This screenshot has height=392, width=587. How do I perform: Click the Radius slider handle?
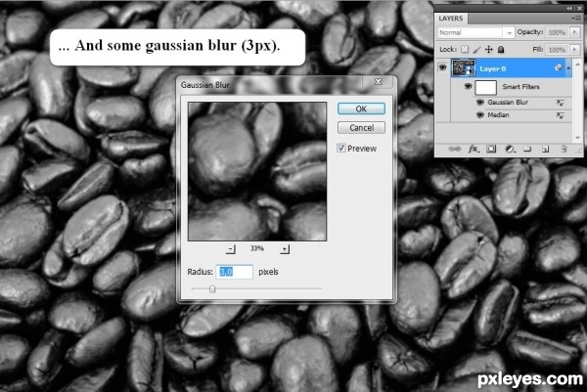tap(212, 288)
